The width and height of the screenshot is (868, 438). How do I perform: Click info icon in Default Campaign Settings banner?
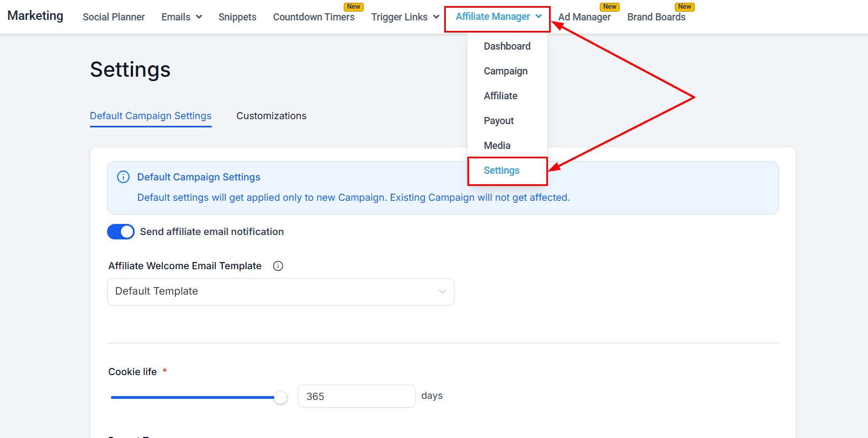(x=123, y=177)
